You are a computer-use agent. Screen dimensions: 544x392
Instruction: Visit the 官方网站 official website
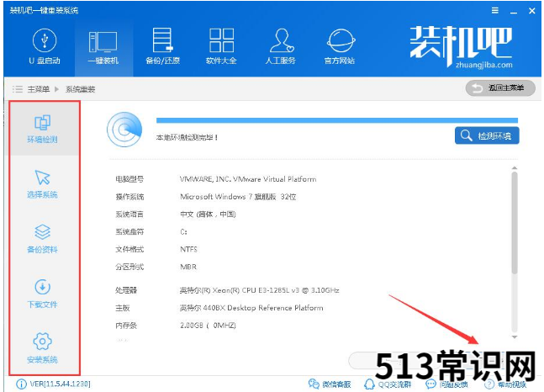[x=340, y=46]
